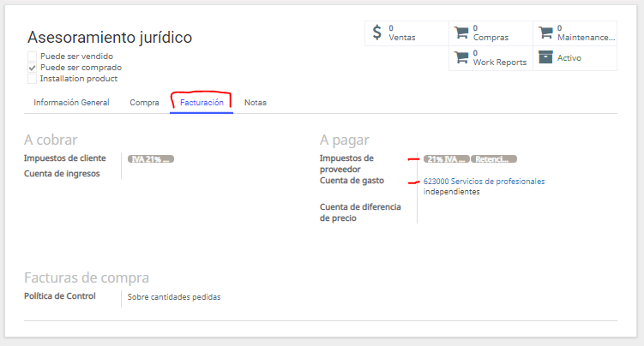The height and width of the screenshot is (346, 644).
Task: Click the A pagar section heading
Action: point(345,140)
